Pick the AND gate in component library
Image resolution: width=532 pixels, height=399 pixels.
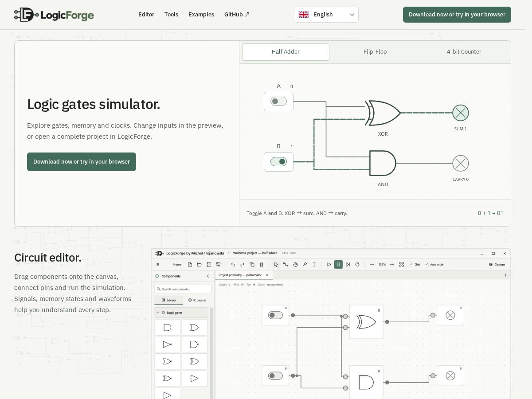tap(167, 328)
